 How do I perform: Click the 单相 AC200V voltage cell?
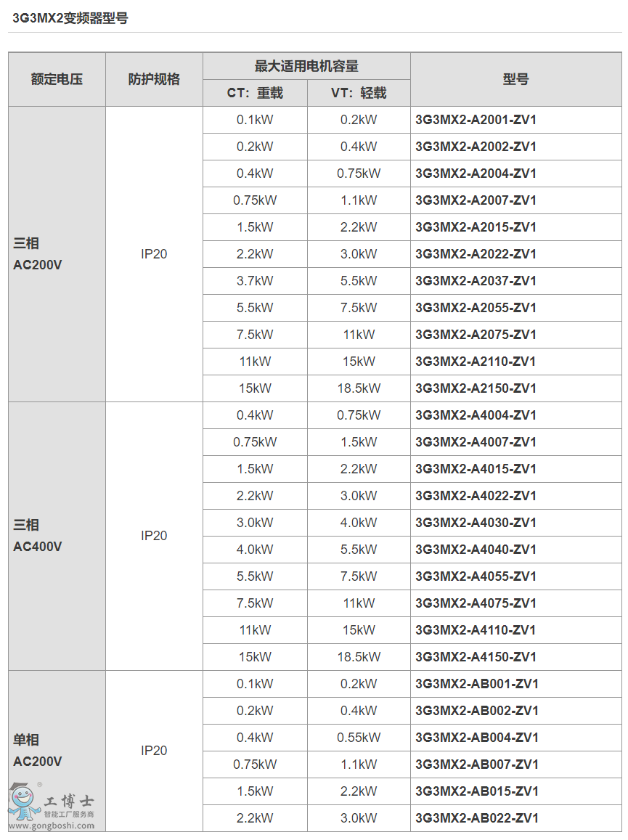tap(38, 750)
